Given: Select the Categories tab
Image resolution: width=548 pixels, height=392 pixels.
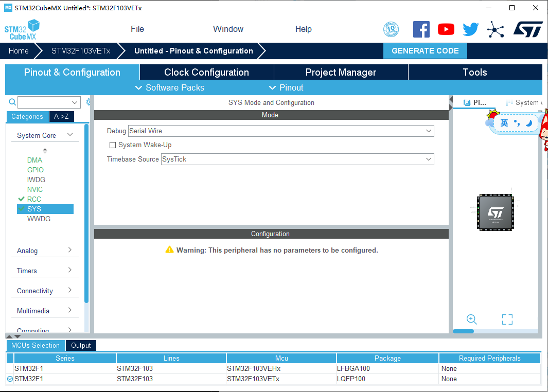Looking at the screenshot, I should [x=27, y=116].
